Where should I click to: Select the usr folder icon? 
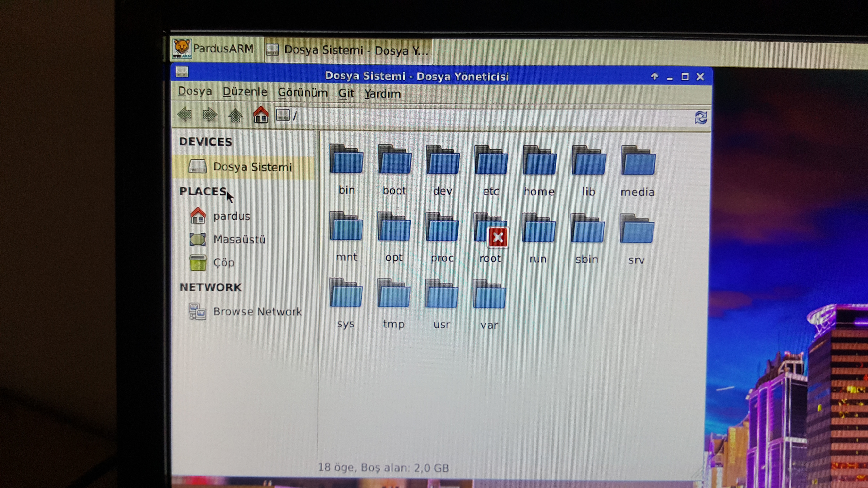click(441, 294)
